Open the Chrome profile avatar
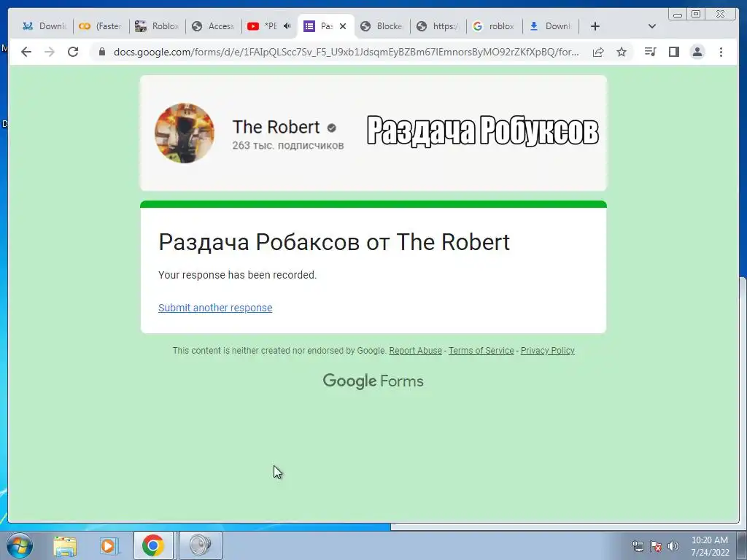 697,52
